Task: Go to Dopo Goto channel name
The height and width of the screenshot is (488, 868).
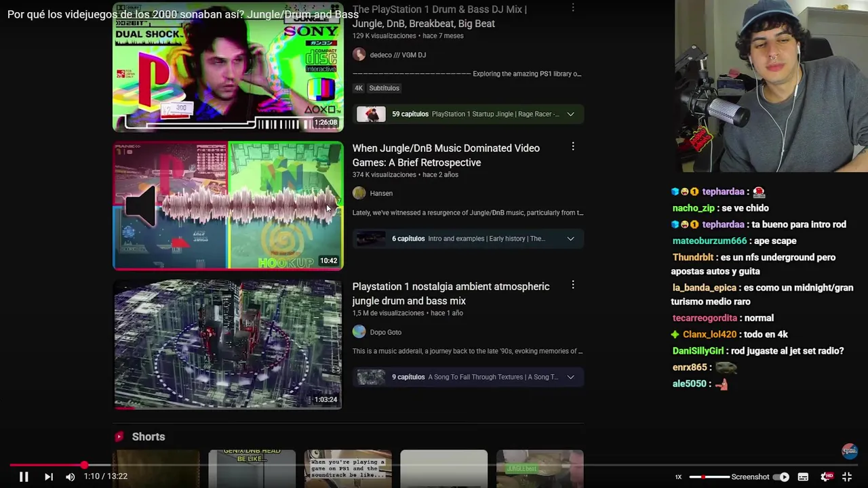Action: tap(386, 332)
